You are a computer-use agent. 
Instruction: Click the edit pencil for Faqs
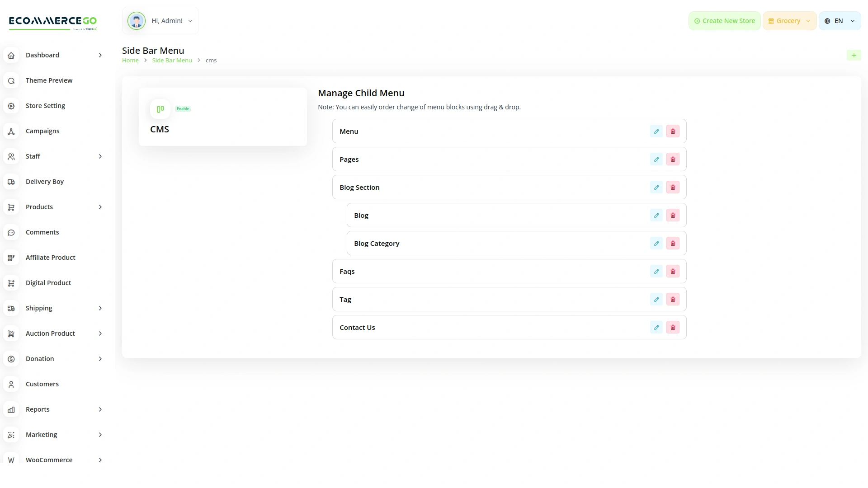tap(656, 272)
